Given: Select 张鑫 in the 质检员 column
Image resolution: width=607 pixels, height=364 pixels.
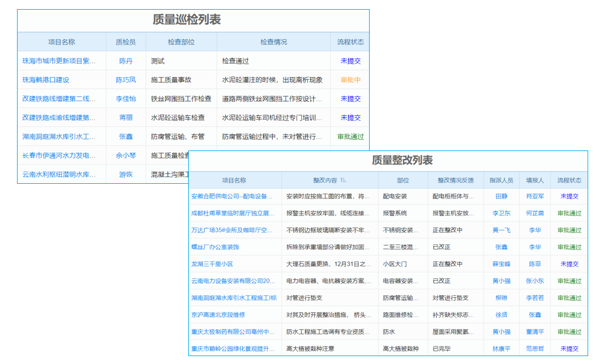Looking at the screenshot, I should point(125,136).
